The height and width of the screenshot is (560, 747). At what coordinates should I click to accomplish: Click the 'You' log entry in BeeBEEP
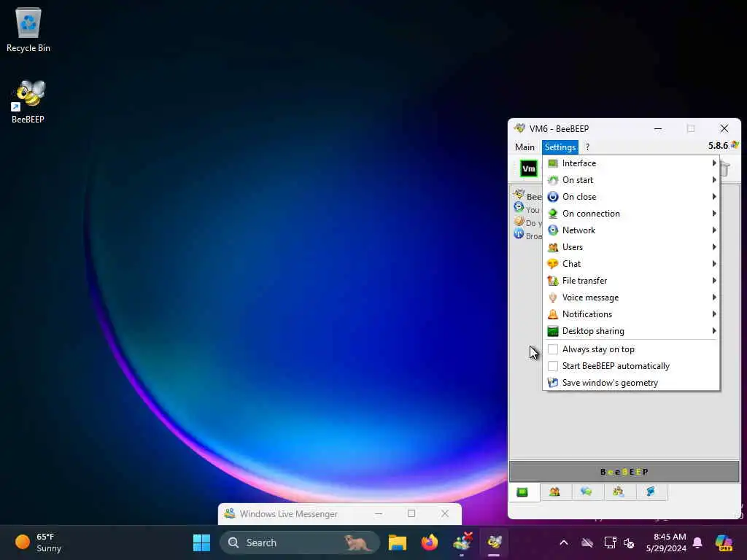pyautogui.click(x=533, y=209)
